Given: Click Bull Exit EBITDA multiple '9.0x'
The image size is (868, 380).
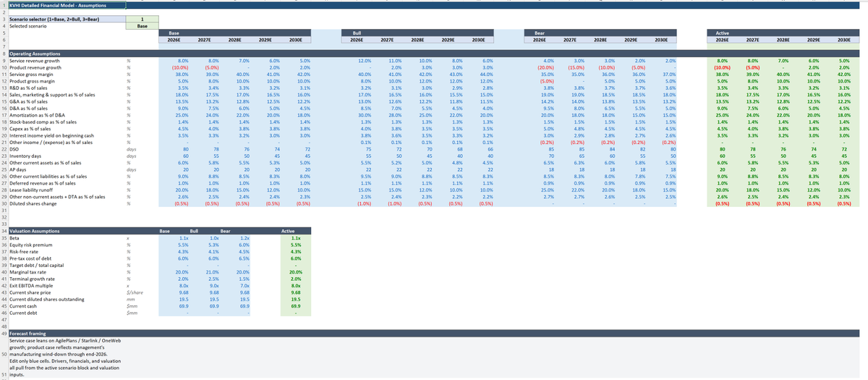Looking at the screenshot, I should tap(215, 284).
